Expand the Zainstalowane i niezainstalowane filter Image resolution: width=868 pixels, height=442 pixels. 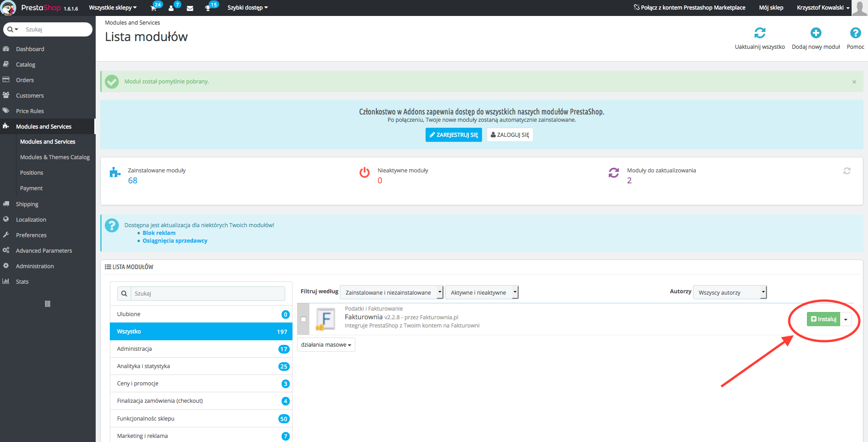391,292
